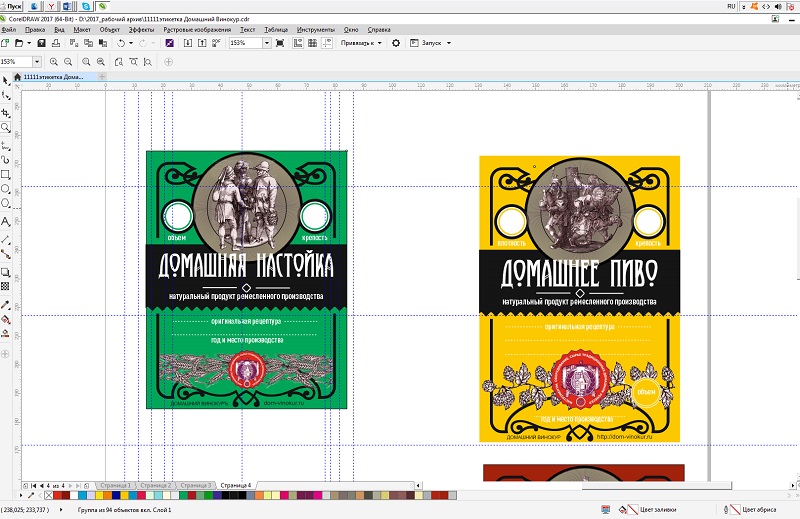Open the 153% zoom dropdown in standard toolbar
The width and height of the screenshot is (800, 519).
click(x=267, y=43)
